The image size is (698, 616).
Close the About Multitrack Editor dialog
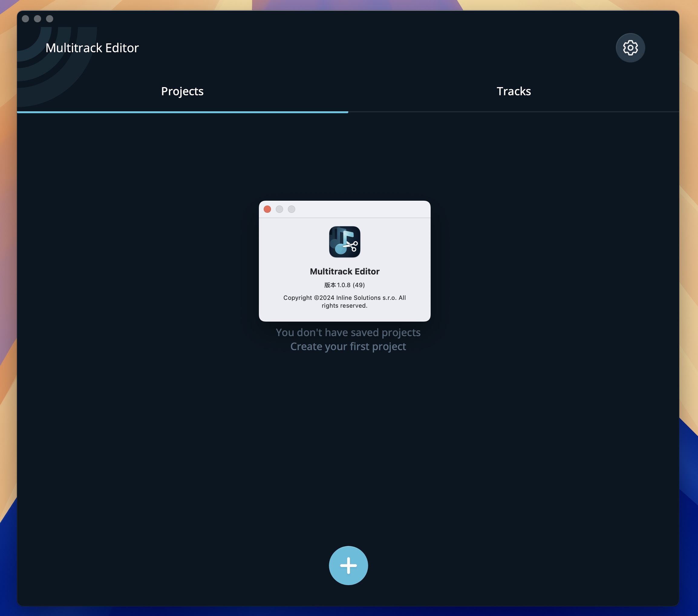[x=267, y=209]
